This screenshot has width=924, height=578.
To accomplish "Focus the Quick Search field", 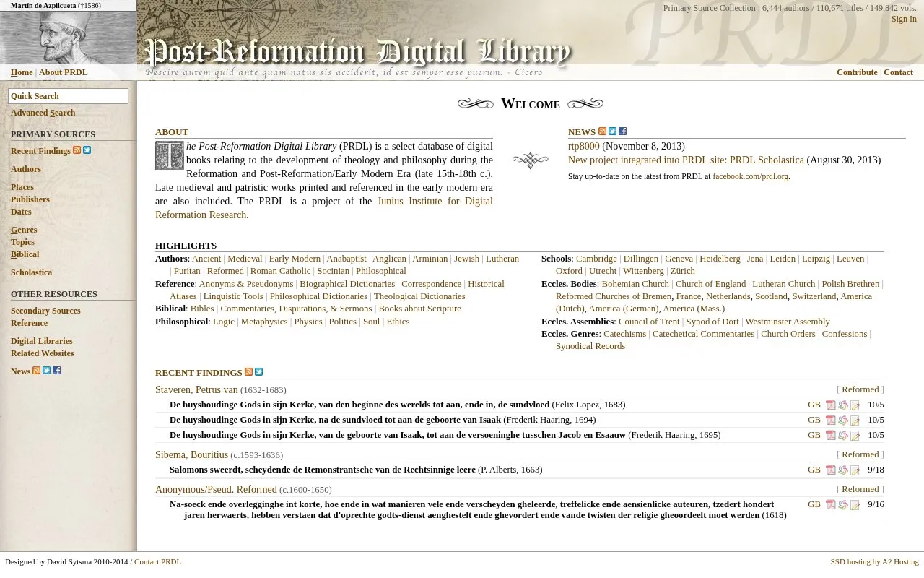I will pyautogui.click(x=68, y=96).
